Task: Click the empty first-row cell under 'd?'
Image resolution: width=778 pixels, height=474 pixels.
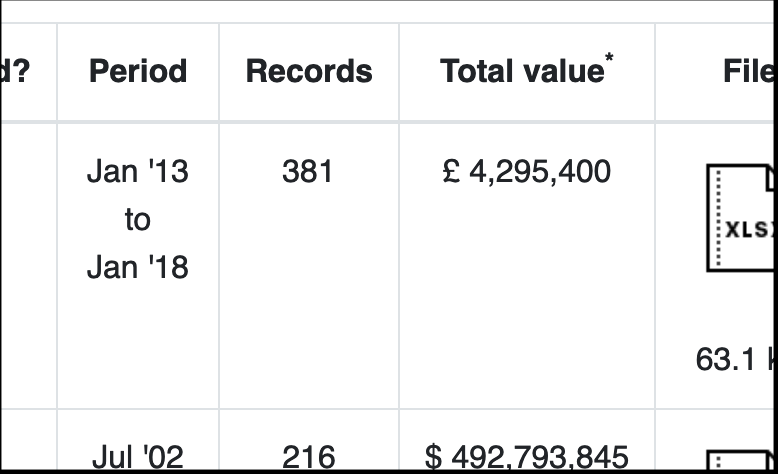Action: point(29,266)
